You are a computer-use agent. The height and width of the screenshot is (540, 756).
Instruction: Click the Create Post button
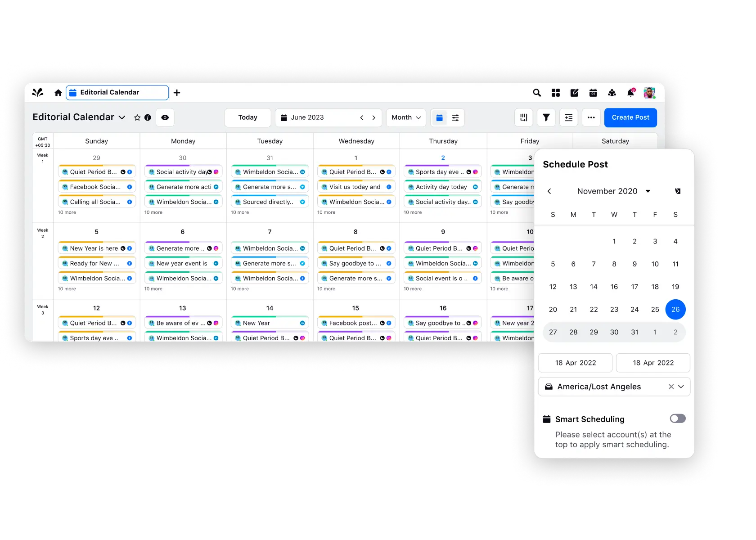point(630,117)
